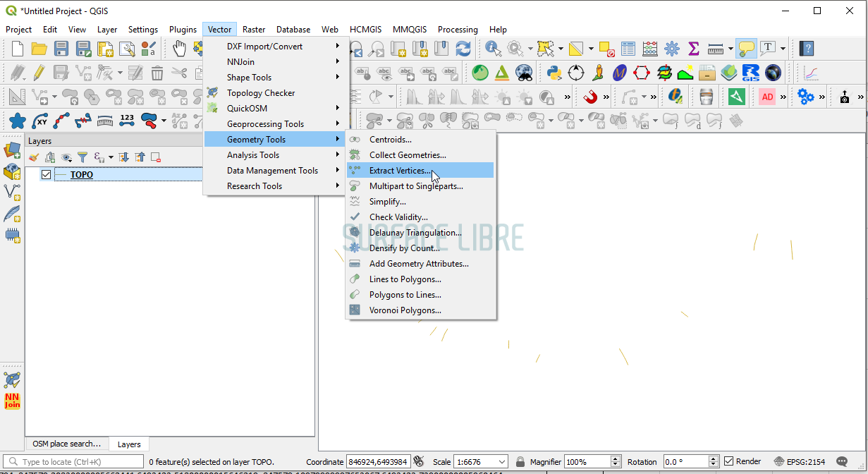
Task: Select the Pan Map hand tool
Action: point(180,49)
